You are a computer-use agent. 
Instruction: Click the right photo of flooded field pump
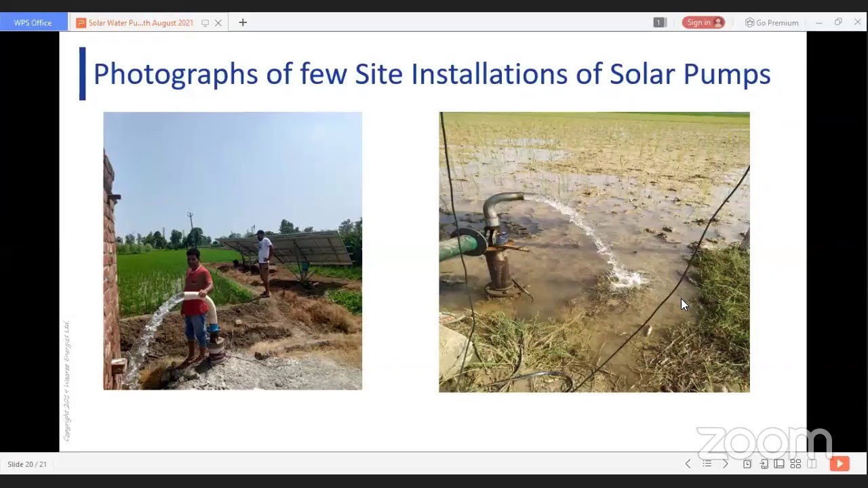(594, 252)
